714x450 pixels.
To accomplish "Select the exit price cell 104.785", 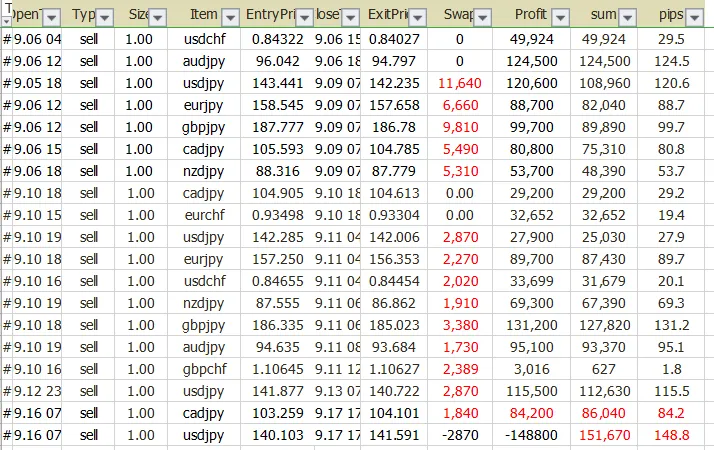I will 394,149.
